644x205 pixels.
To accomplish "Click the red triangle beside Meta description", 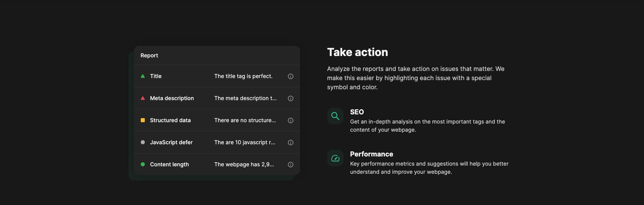I will [143, 98].
